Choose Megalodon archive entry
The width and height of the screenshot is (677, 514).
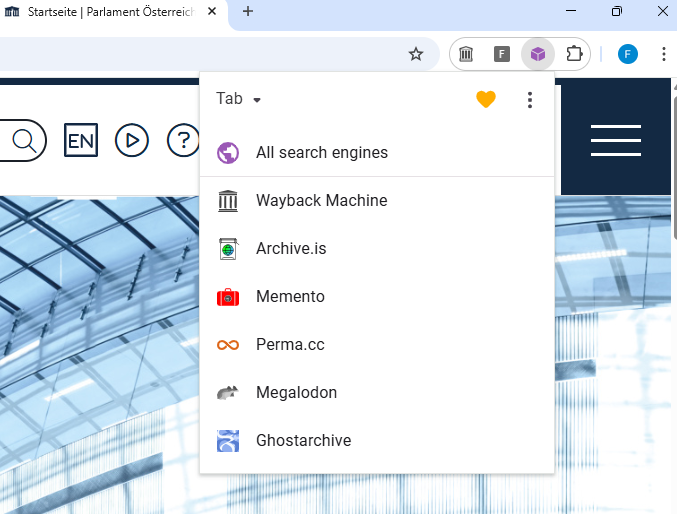pyautogui.click(x=296, y=393)
